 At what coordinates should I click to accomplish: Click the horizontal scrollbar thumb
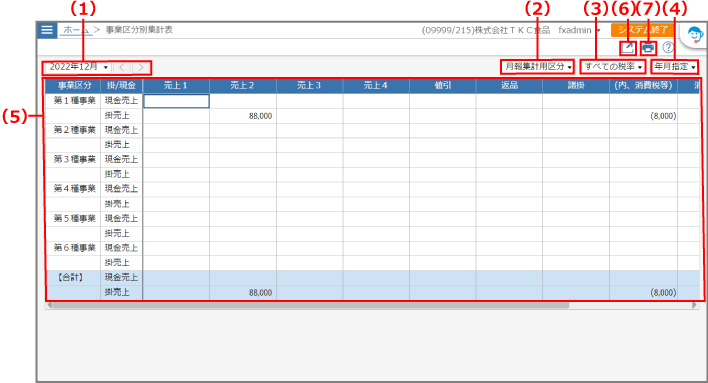[x=311, y=305]
